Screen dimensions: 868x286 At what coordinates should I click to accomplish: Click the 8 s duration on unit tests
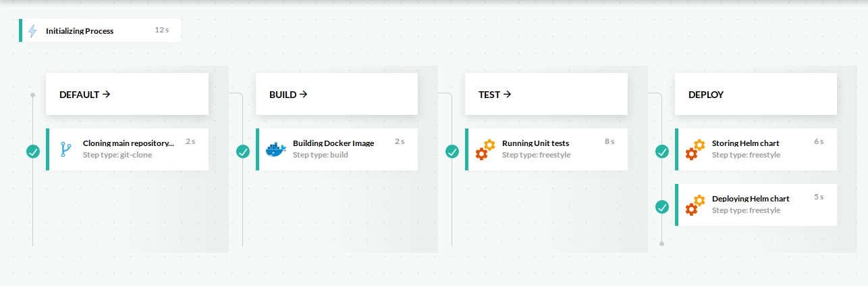[609, 142]
